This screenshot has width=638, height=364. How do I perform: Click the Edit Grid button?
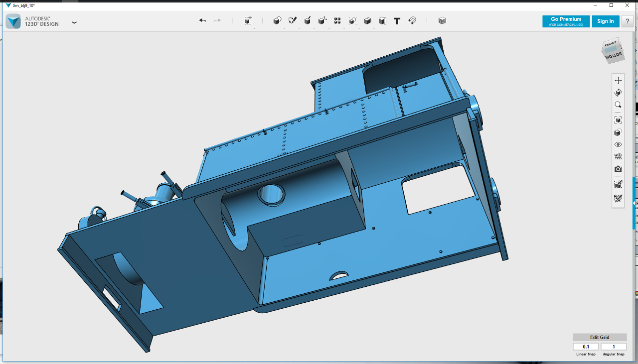(600, 337)
